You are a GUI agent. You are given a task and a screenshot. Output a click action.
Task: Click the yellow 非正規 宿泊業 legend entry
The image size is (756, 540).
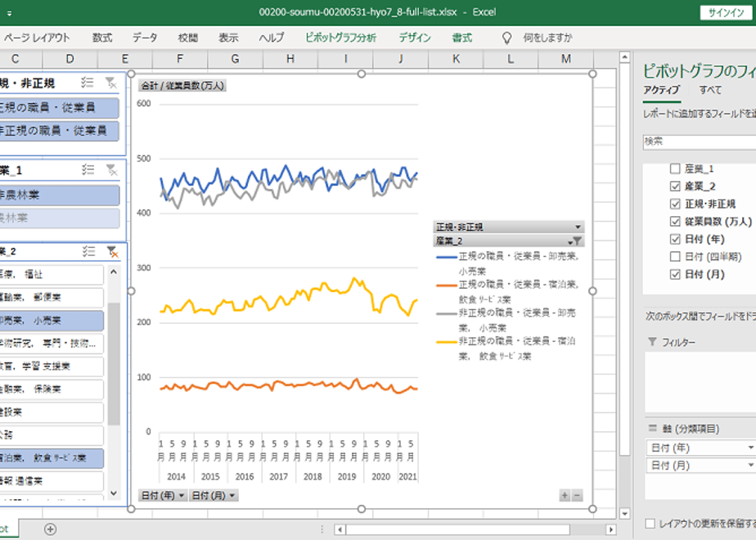coord(507,349)
